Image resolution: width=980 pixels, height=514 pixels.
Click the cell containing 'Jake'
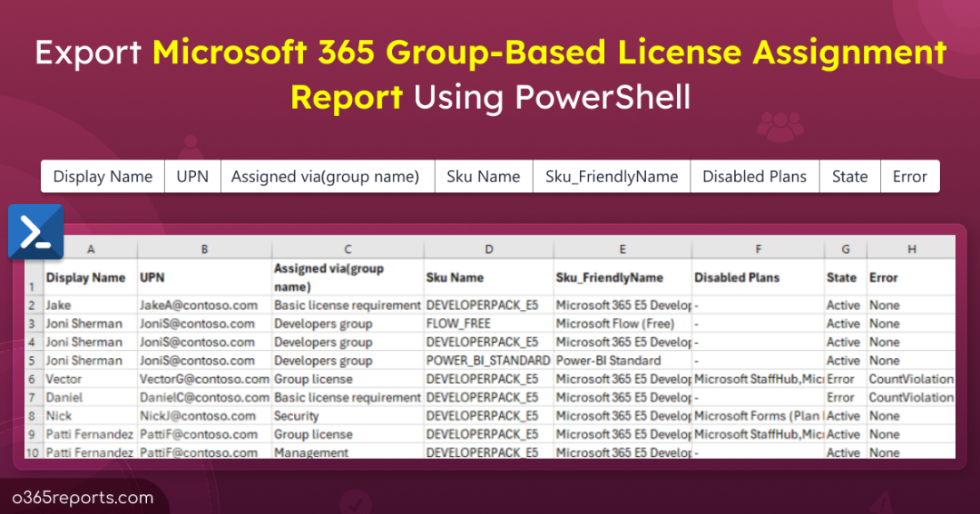pyautogui.click(x=91, y=305)
